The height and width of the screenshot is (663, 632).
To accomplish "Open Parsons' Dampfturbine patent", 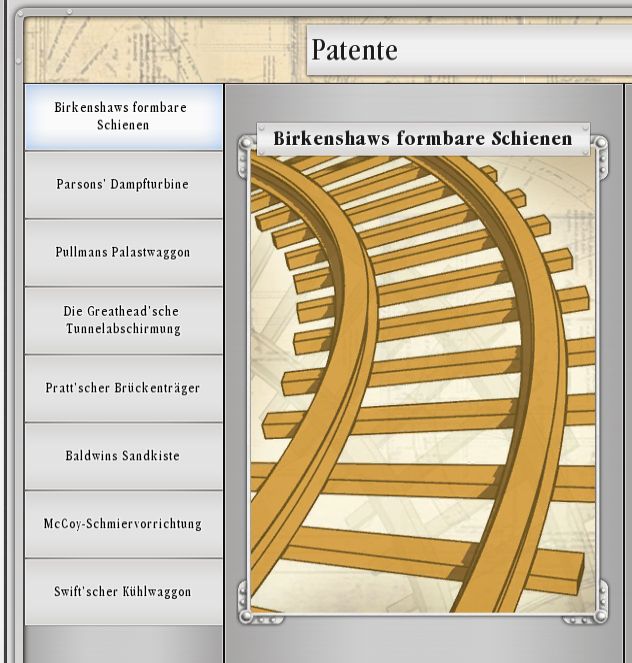I will point(123,185).
